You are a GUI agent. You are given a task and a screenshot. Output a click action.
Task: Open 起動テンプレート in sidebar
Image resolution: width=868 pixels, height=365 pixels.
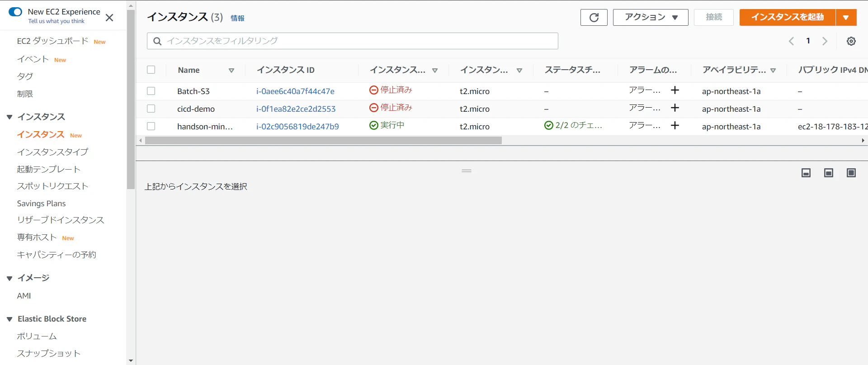48,169
